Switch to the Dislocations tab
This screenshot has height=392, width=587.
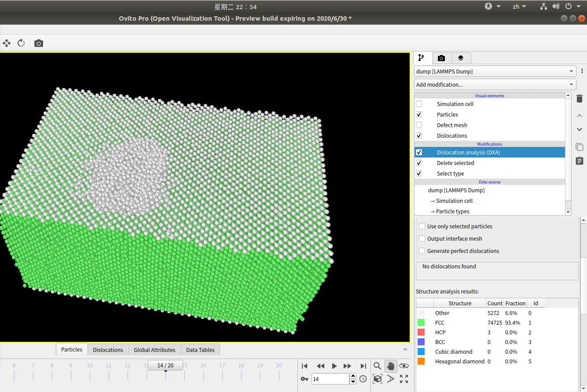108,349
